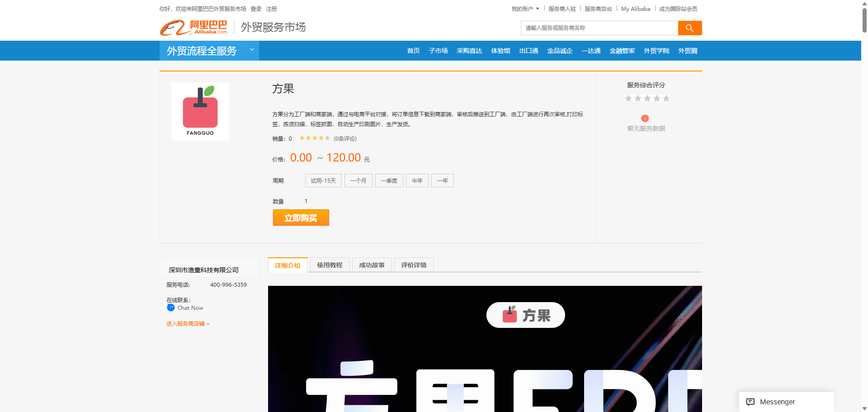
Task: Open the Alibaba.com logo
Action: coord(193,28)
